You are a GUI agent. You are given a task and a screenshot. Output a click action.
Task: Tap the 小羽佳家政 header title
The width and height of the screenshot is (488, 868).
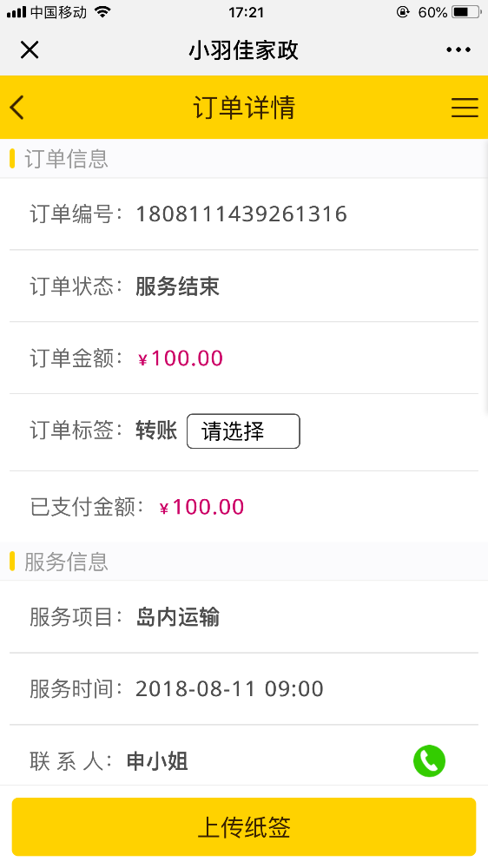tap(244, 50)
